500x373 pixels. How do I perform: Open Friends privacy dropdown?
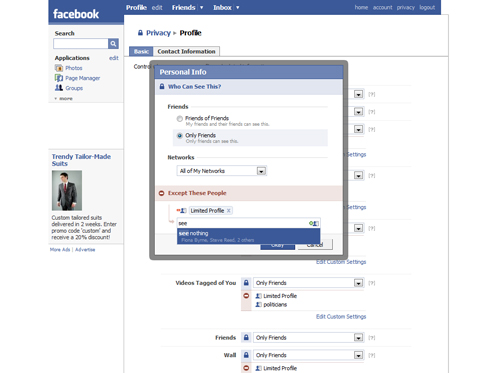(x=309, y=338)
